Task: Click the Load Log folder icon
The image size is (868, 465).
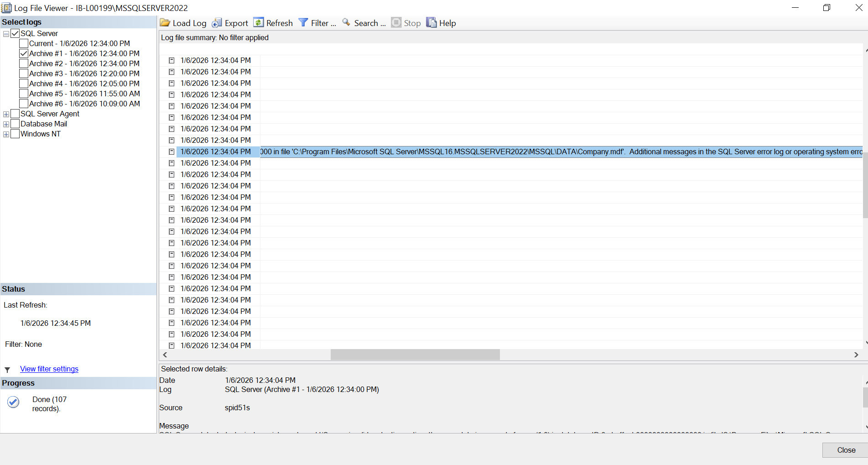Action: (165, 23)
